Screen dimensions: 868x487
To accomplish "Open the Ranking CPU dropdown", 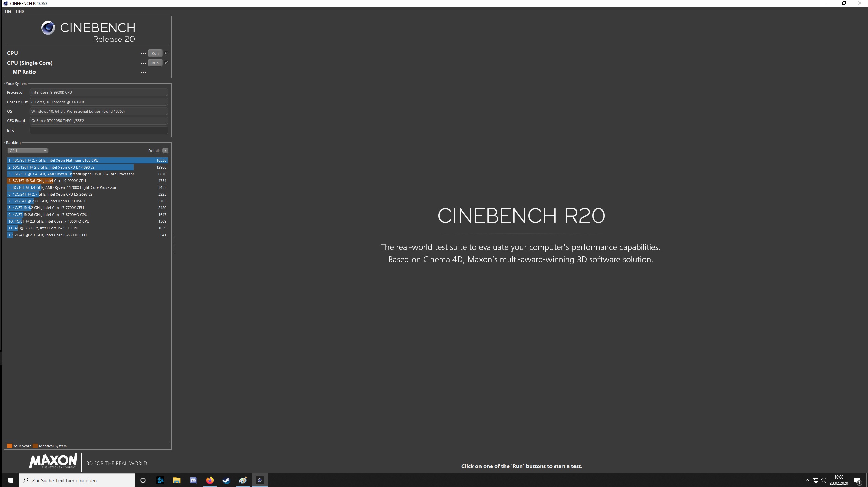I will (x=28, y=151).
